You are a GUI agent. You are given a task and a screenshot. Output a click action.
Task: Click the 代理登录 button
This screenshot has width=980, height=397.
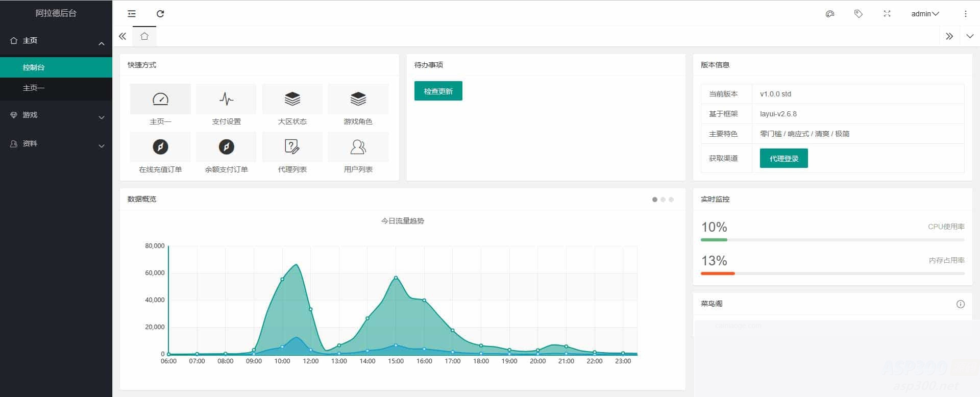tap(783, 159)
